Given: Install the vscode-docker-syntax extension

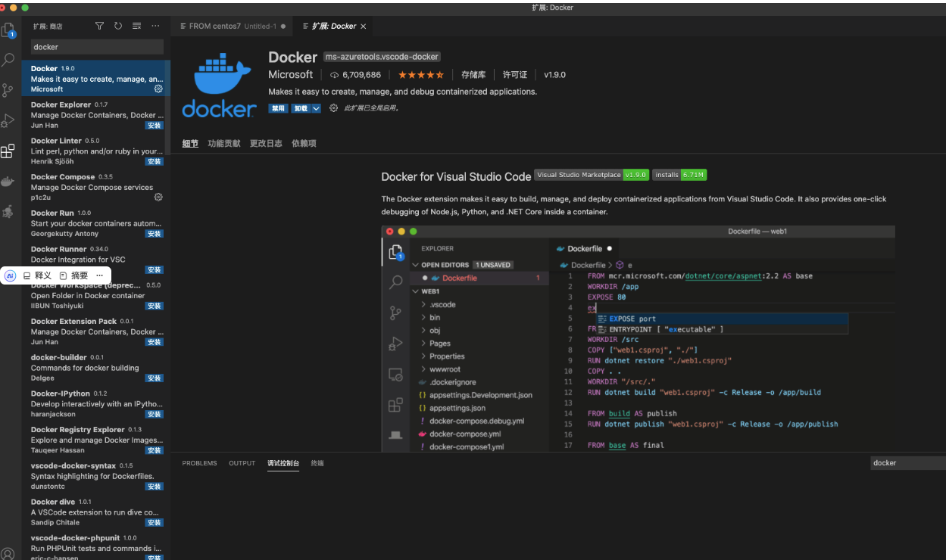Looking at the screenshot, I should pos(154,487).
